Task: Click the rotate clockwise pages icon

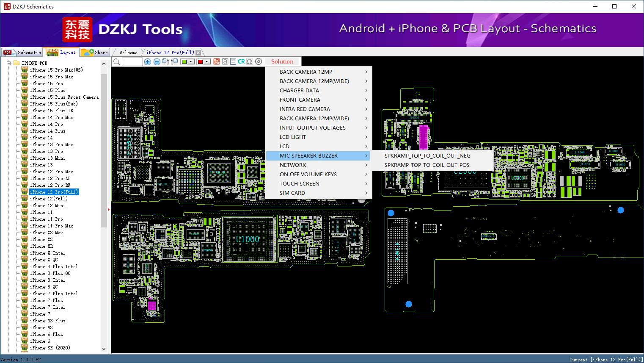Action: click(165, 62)
